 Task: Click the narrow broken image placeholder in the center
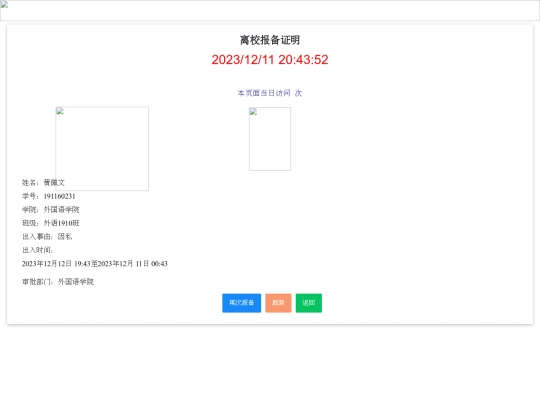point(270,139)
